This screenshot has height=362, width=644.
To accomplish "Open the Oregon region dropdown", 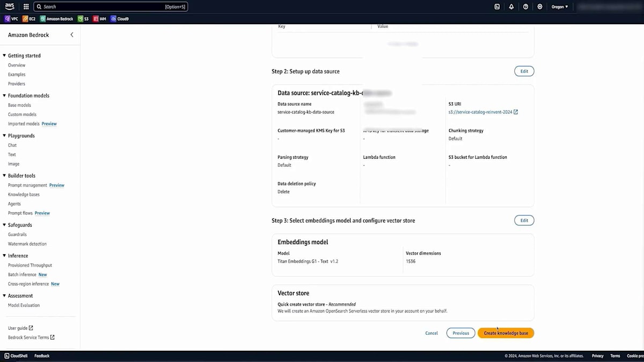I will click(x=560, y=7).
